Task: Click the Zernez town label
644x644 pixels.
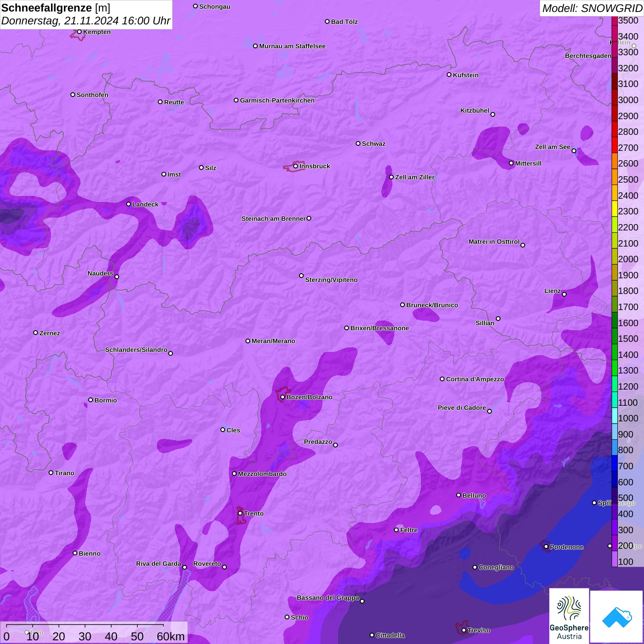Action: 50,333
